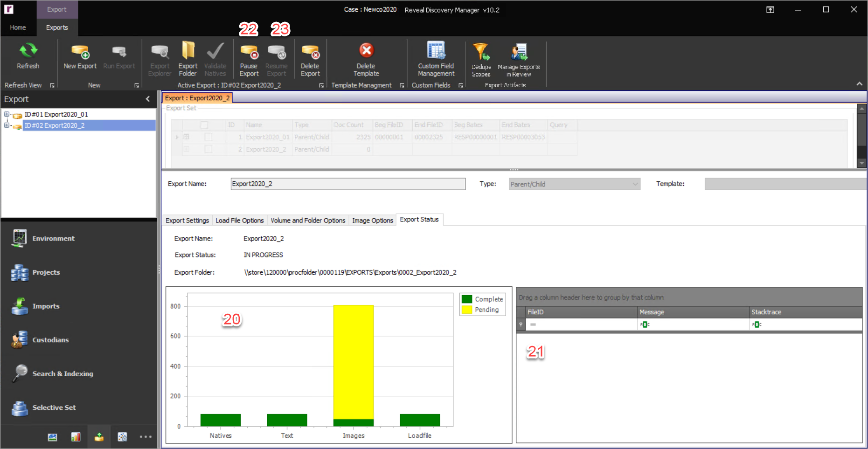Collapse the Export navigation panel

pos(148,99)
